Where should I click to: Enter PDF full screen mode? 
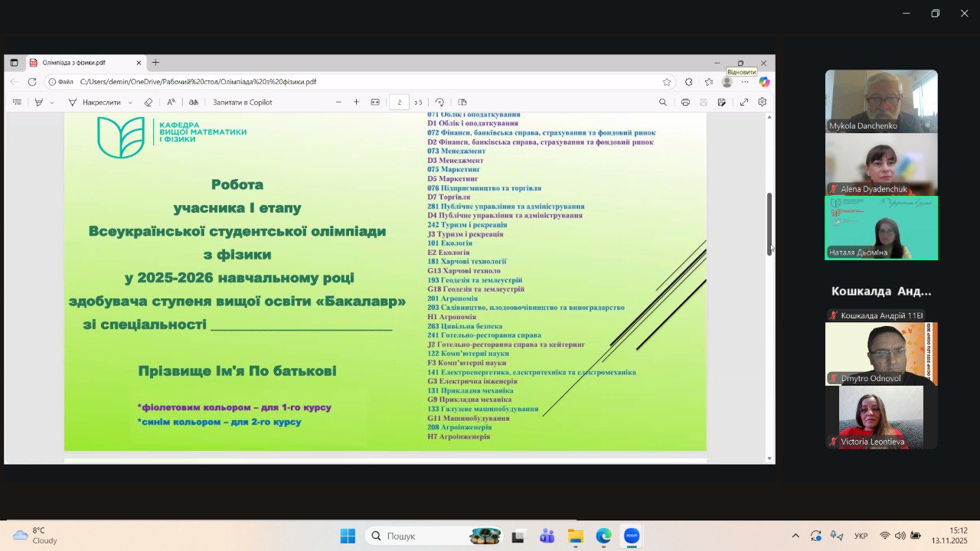pos(743,103)
